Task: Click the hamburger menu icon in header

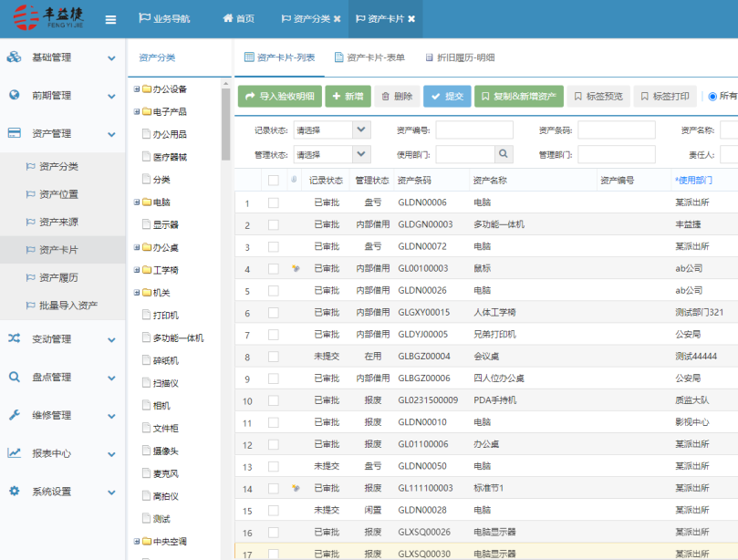Action: [110, 19]
